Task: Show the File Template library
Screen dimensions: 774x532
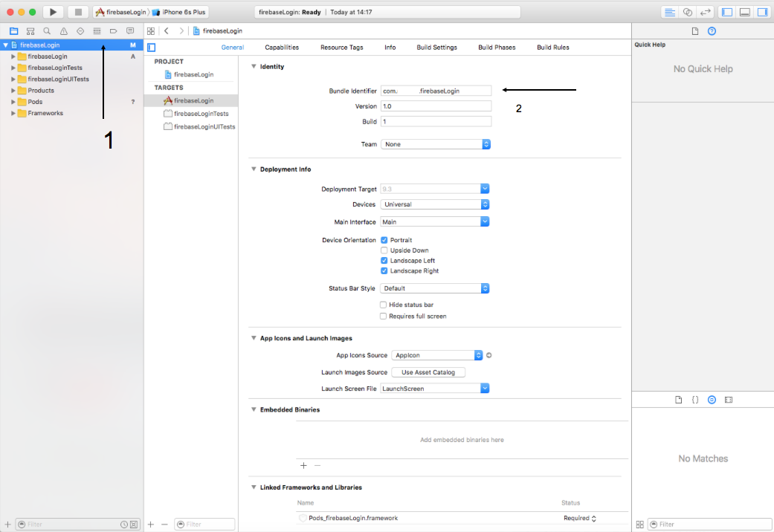Action: point(679,400)
